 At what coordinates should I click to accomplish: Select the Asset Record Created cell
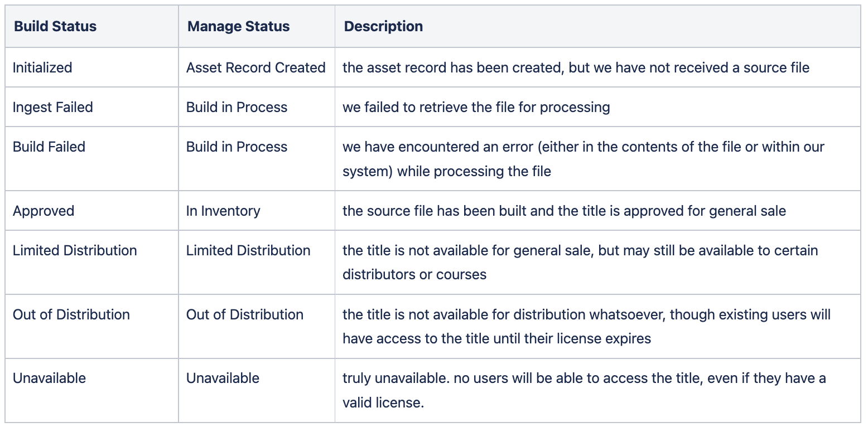tap(256, 67)
